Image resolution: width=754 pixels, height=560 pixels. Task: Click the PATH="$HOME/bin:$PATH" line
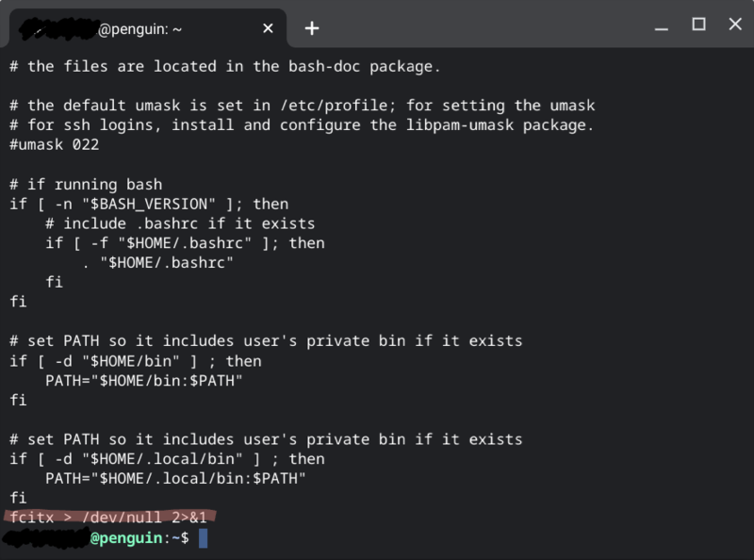point(144,380)
